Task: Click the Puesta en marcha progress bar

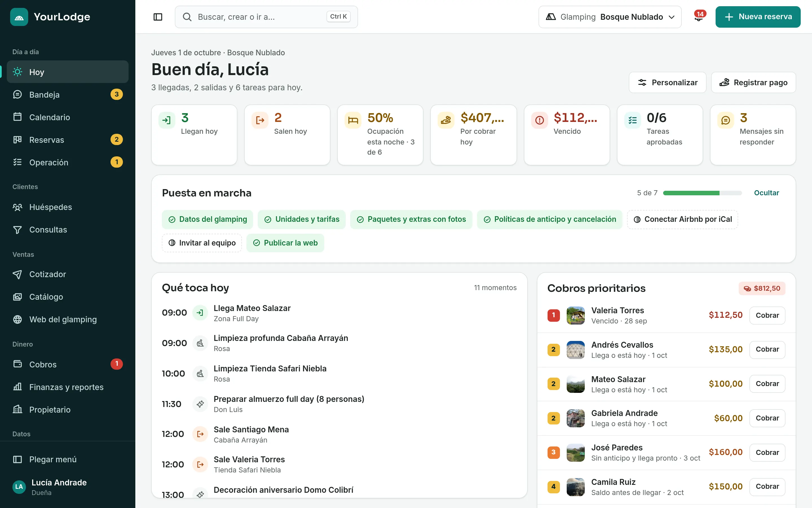Action: click(x=702, y=193)
